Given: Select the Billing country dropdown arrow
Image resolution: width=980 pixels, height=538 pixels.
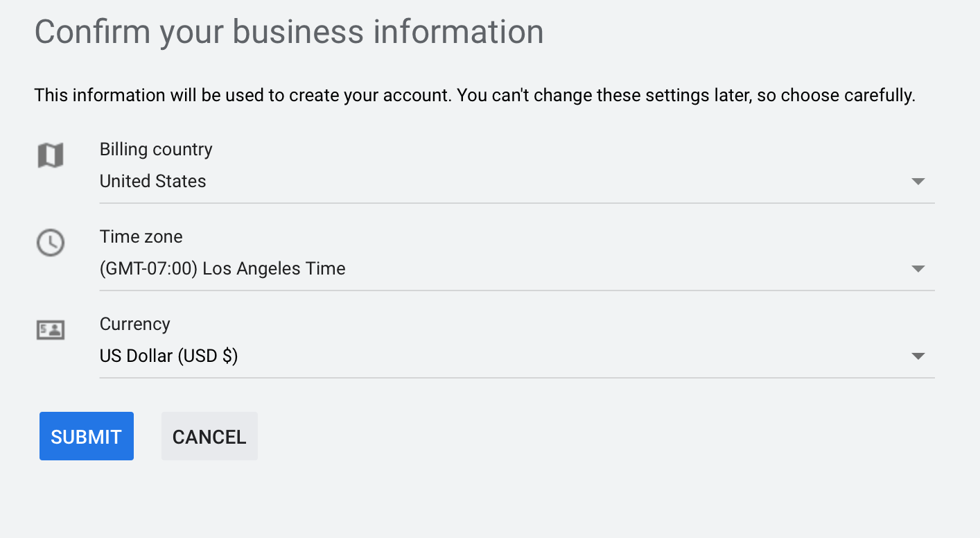Looking at the screenshot, I should [x=918, y=181].
